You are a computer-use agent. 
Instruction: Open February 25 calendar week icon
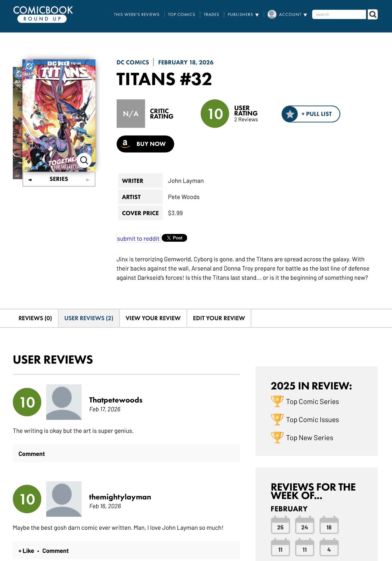(x=280, y=526)
